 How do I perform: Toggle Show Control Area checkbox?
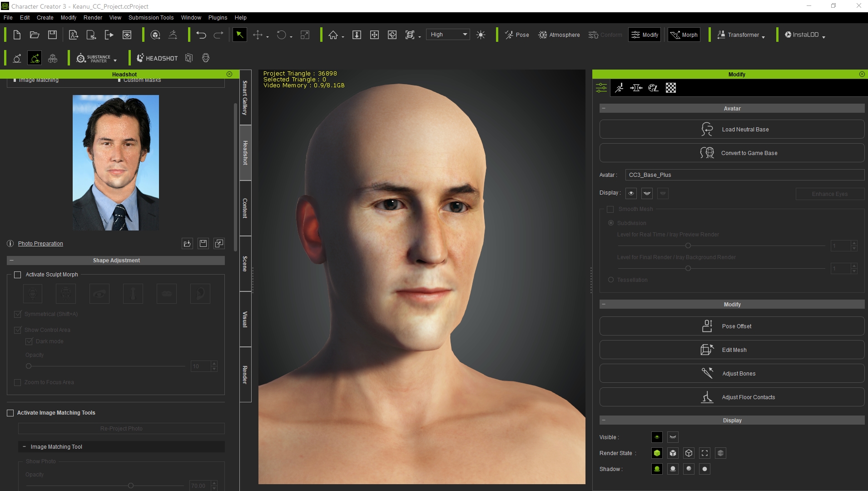tap(18, 330)
